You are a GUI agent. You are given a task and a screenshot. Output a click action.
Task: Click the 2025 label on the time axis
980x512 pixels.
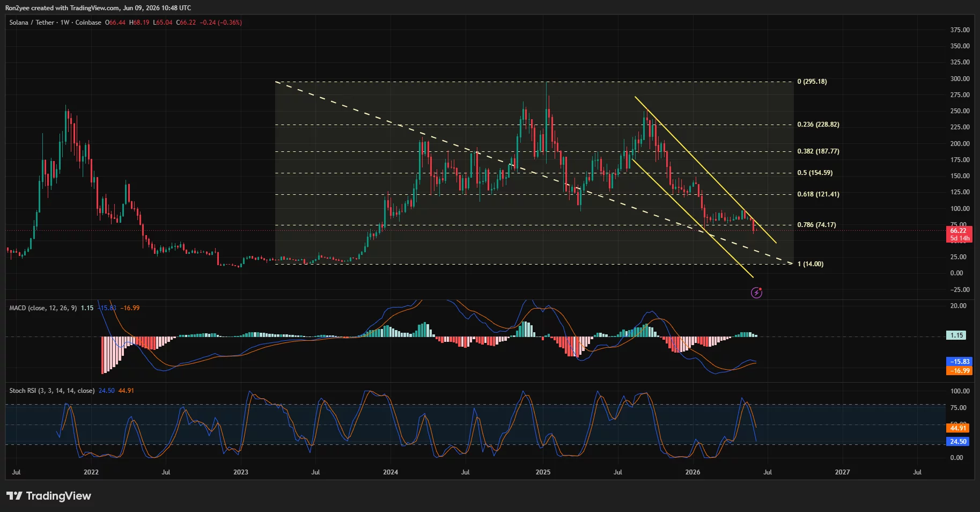click(x=543, y=472)
